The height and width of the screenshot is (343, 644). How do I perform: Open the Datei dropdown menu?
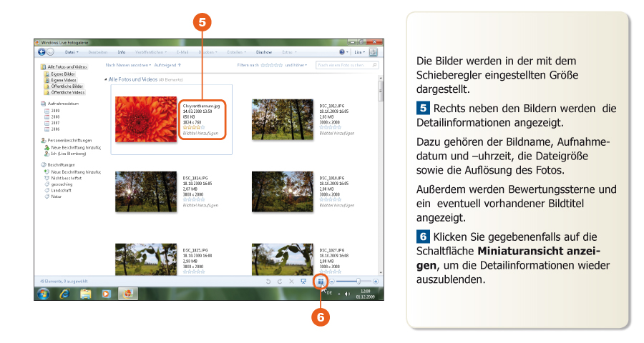(72, 52)
